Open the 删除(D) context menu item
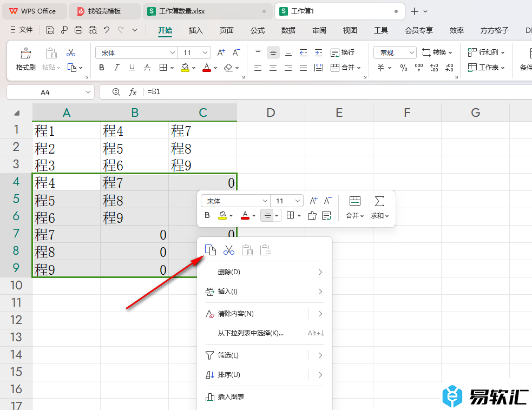 point(265,272)
